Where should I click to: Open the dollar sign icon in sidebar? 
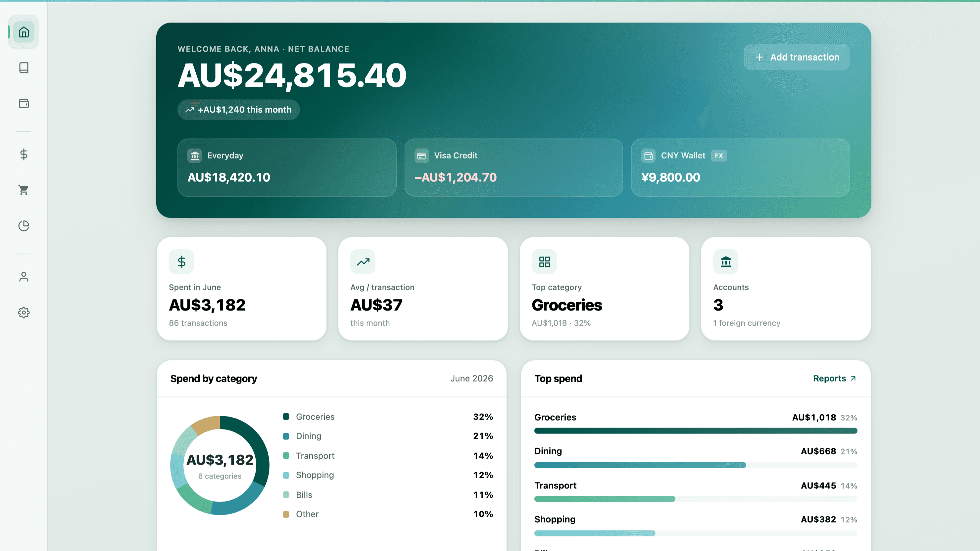pos(24,155)
